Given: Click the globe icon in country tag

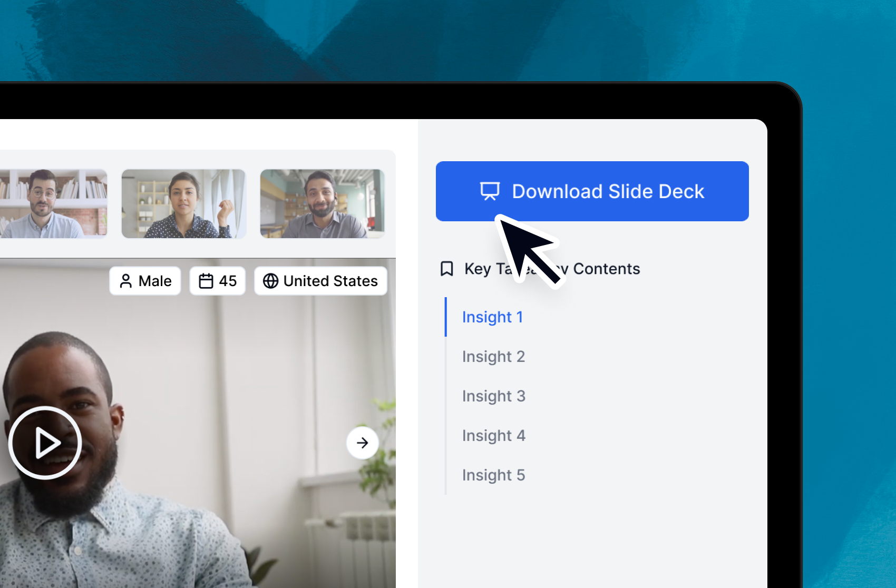Looking at the screenshot, I should click(270, 281).
